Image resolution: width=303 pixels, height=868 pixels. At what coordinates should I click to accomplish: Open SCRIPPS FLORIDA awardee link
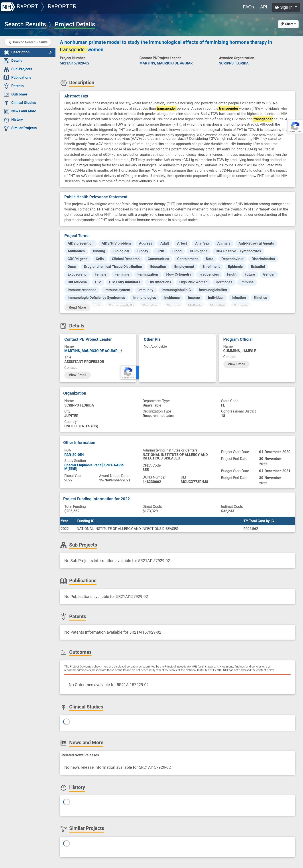[234, 63]
